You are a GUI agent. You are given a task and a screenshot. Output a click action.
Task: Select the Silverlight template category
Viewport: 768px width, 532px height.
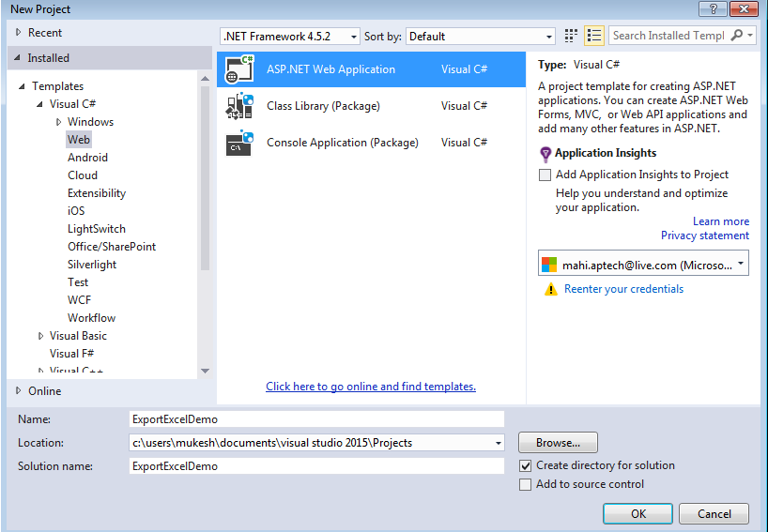pos(92,265)
